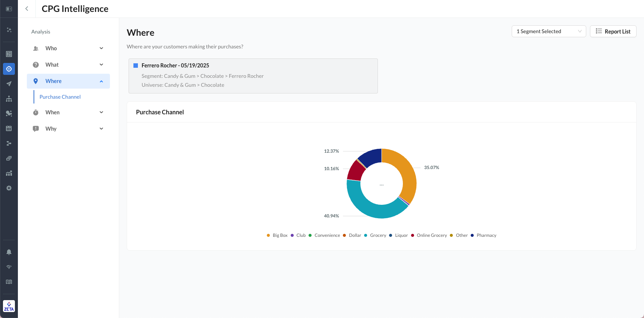The height and width of the screenshot is (318, 644).
Task: Click the sparkle stars icon in sidebar
Action: (x=9, y=30)
